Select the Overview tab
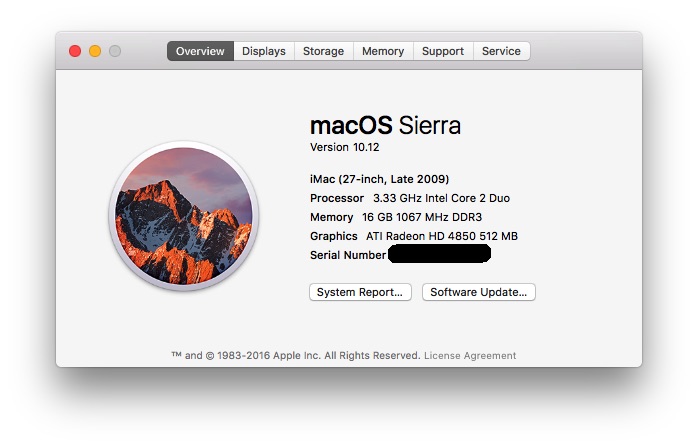 [x=200, y=51]
